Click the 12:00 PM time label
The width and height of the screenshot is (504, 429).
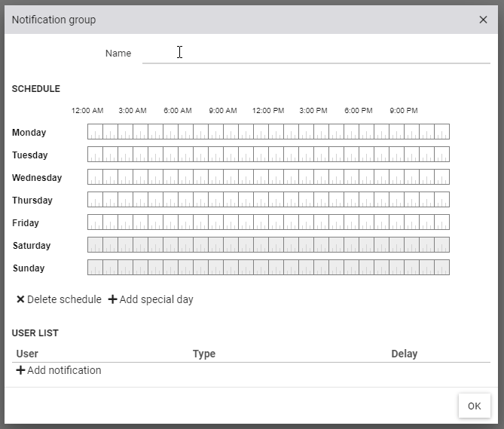click(268, 111)
